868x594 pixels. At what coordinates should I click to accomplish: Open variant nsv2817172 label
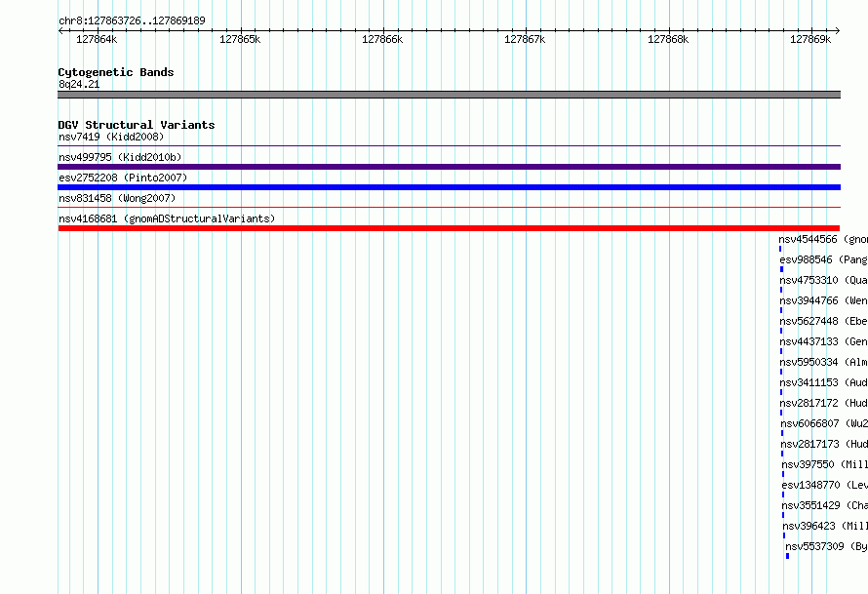824,403
